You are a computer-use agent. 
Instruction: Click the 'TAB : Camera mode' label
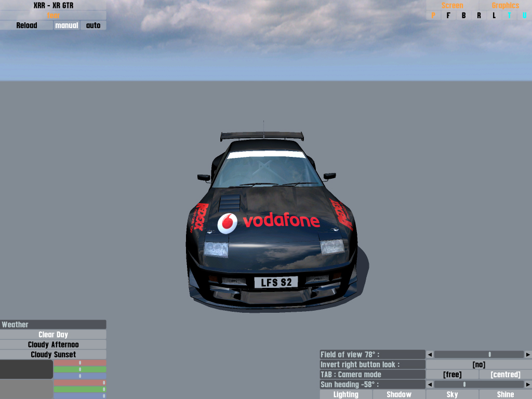[372, 375]
